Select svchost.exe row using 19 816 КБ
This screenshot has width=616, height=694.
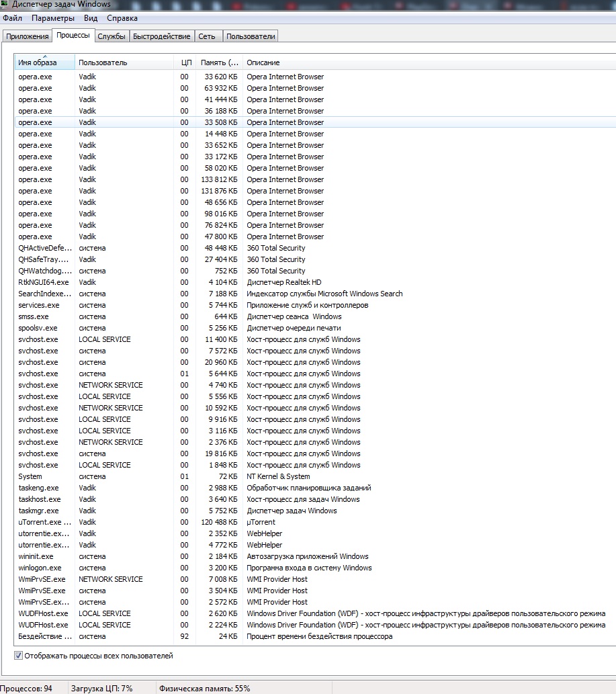(315, 453)
